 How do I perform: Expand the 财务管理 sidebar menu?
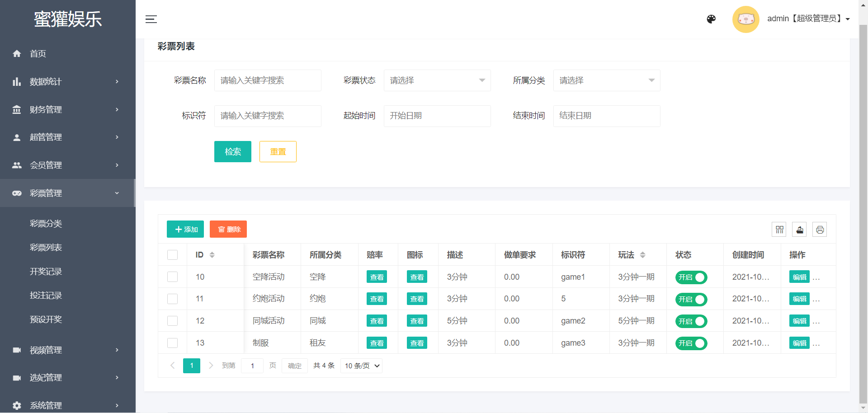click(67, 109)
